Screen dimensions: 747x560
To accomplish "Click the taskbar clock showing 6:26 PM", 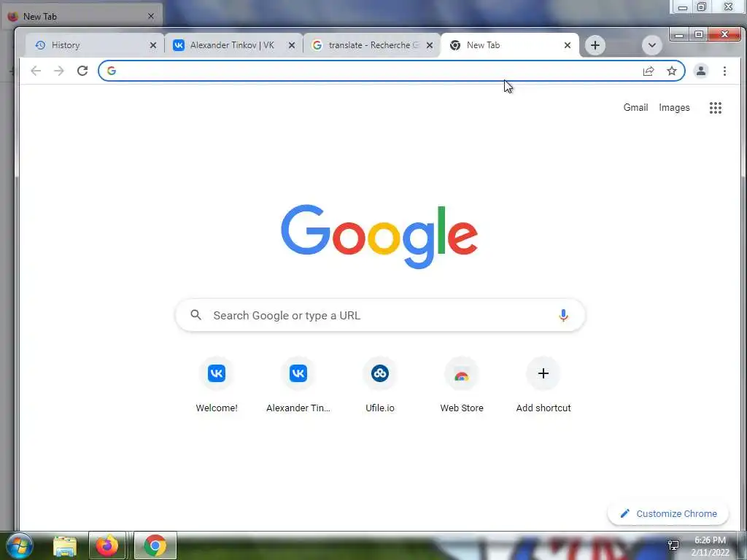I will (x=710, y=546).
